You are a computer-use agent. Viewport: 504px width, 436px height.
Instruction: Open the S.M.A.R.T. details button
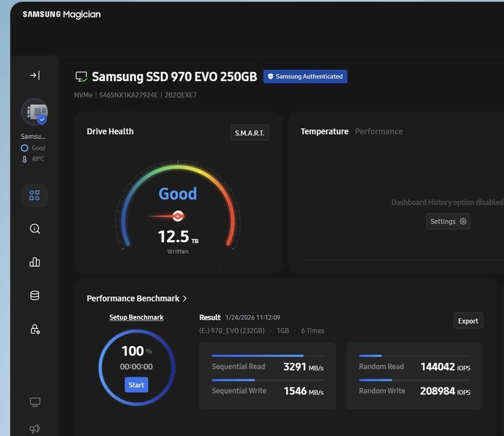(x=250, y=133)
